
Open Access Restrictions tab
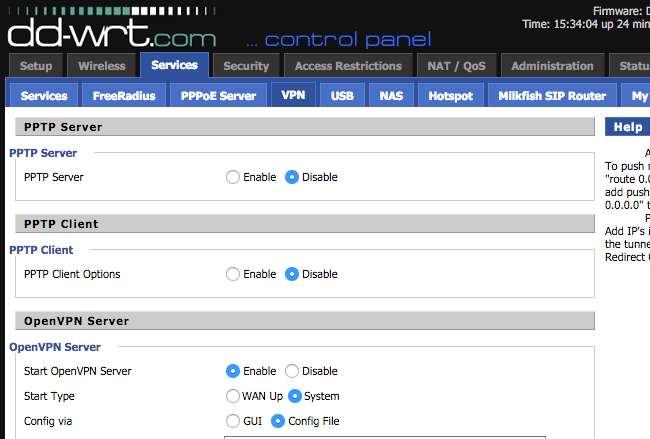pyautogui.click(x=348, y=65)
